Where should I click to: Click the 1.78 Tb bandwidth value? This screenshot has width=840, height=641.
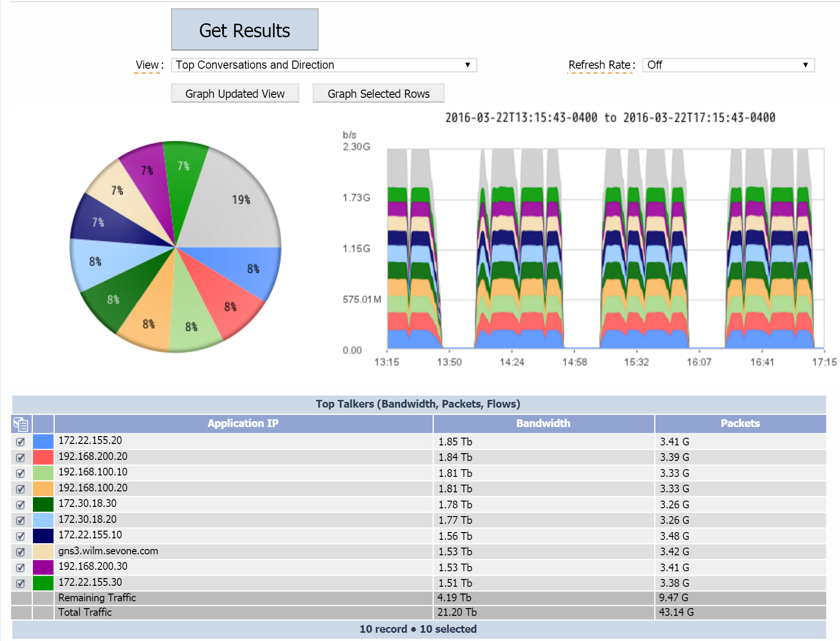(x=455, y=504)
